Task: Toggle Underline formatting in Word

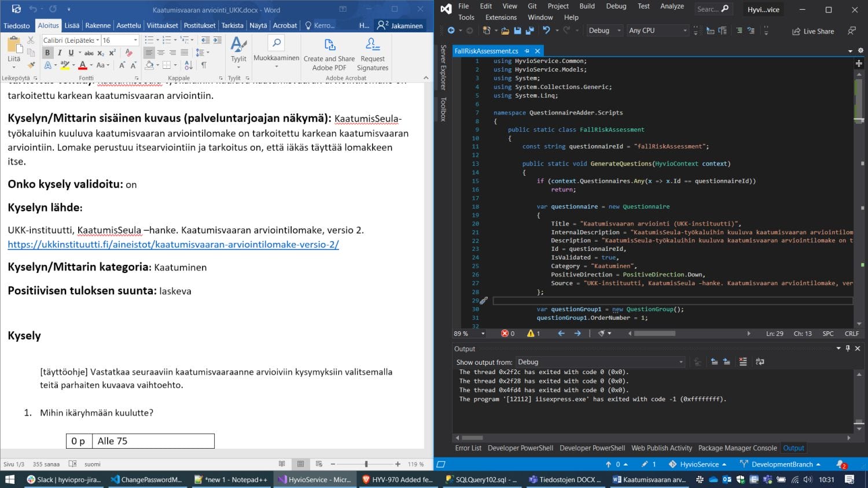Action: tap(71, 53)
